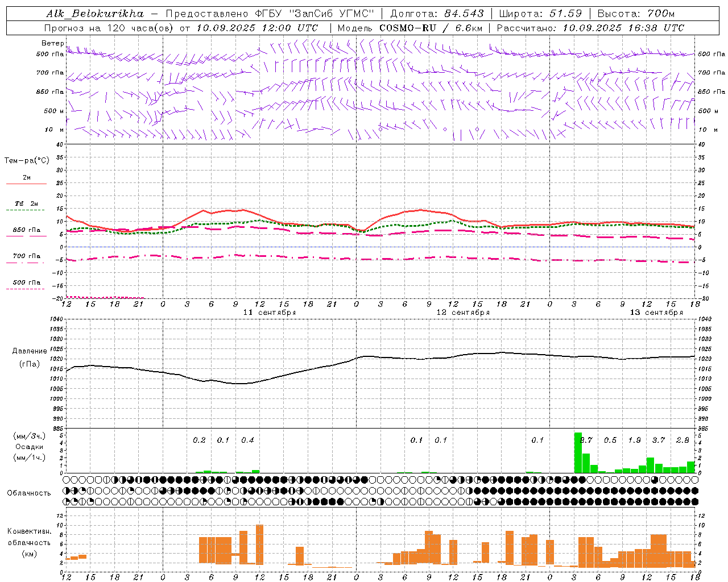Click the precipitation value 1.9
This screenshot has width=728, height=582.
point(634,440)
